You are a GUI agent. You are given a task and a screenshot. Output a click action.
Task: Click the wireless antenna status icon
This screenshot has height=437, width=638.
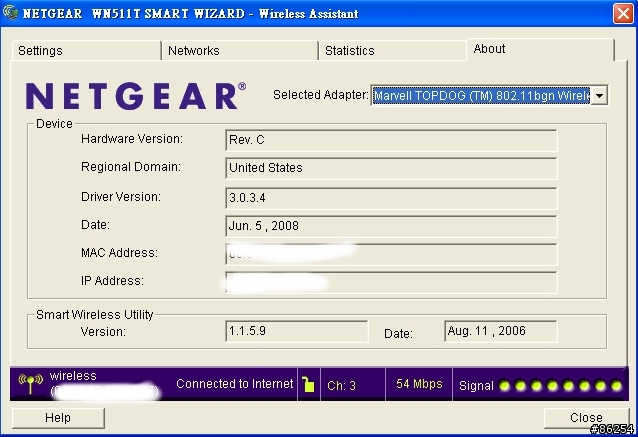pos(30,384)
